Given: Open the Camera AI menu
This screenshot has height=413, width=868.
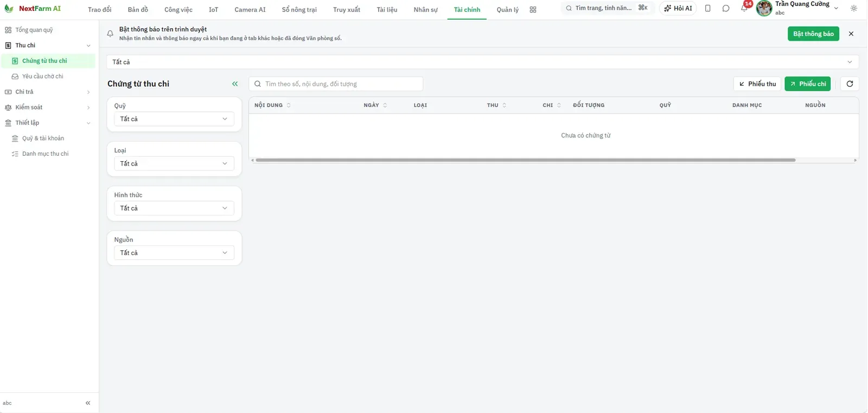Looking at the screenshot, I should click(250, 10).
